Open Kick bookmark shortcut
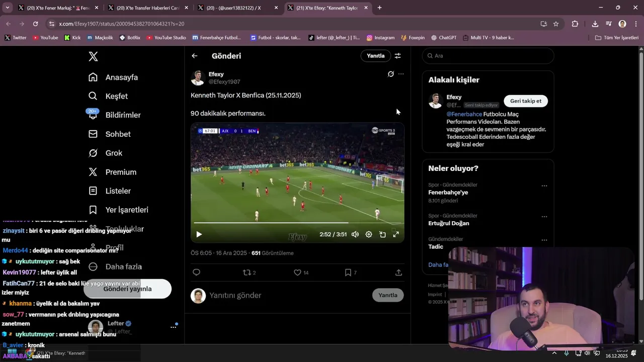This screenshot has height=362, width=644. click(72, 38)
